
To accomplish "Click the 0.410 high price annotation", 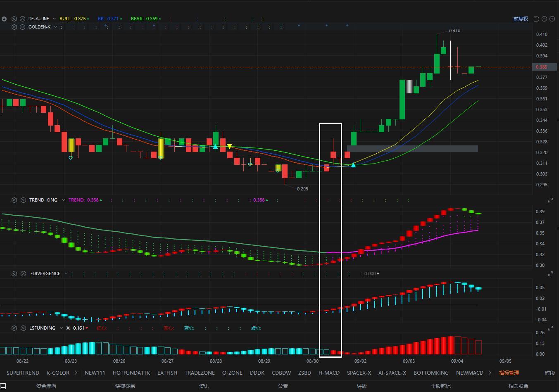I will 454,31.
